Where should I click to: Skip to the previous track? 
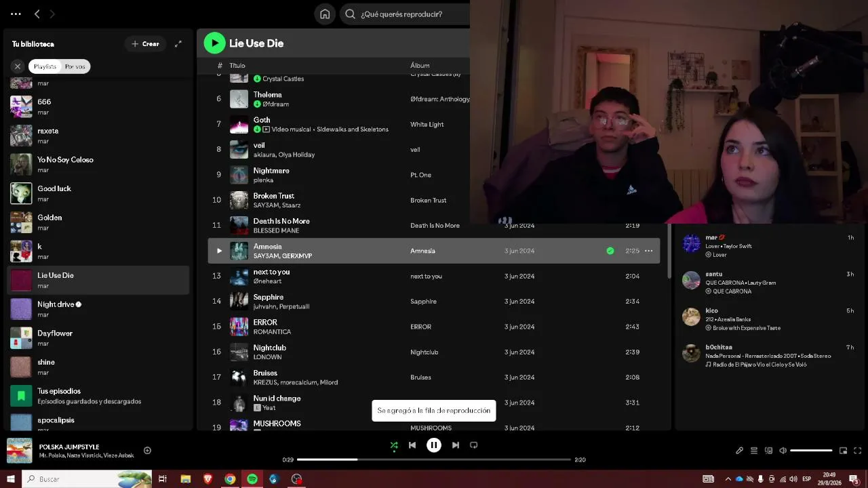tap(412, 445)
